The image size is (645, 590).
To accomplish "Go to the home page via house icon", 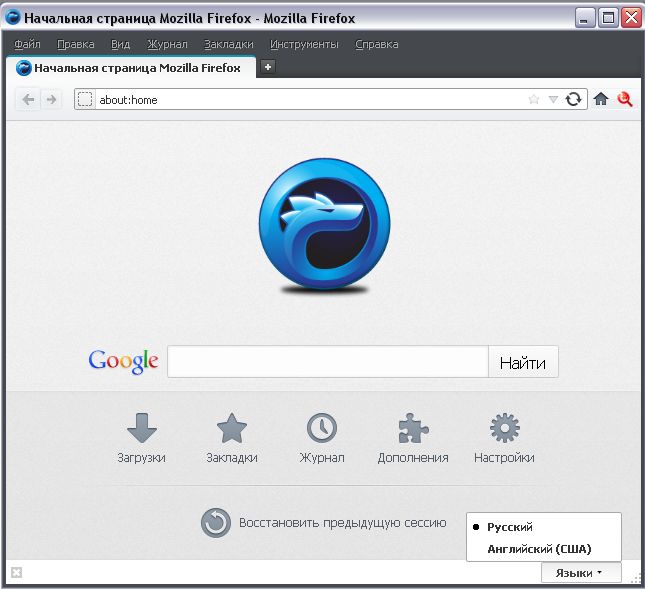I will pyautogui.click(x=601, y=99).
